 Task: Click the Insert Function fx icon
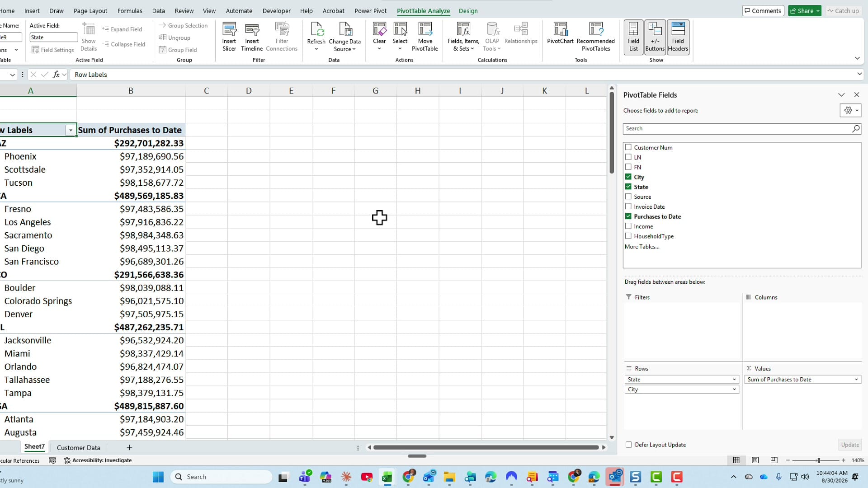coord(56,75)
